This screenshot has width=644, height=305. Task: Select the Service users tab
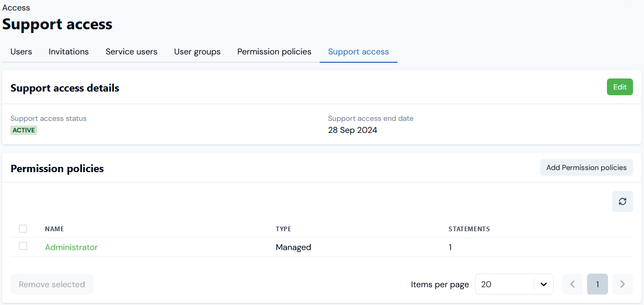pyautogui.click(x=132, y=52)
